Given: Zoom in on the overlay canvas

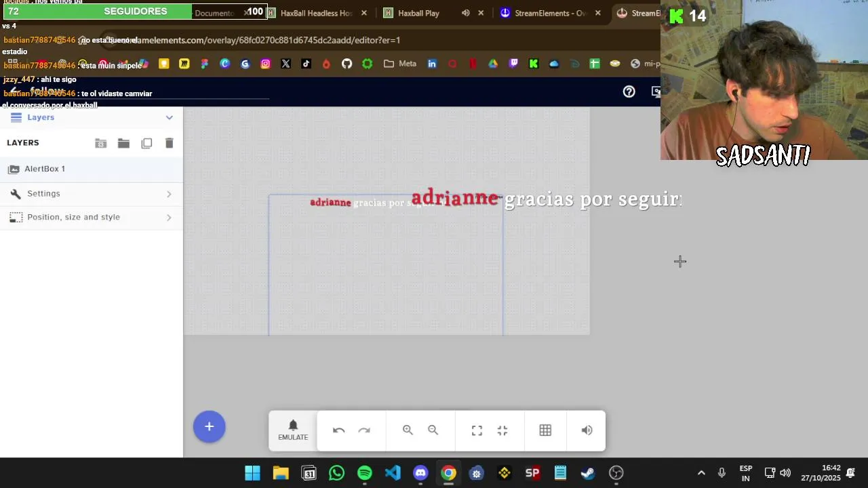Looking at the screenshot, I should (408, 430).
